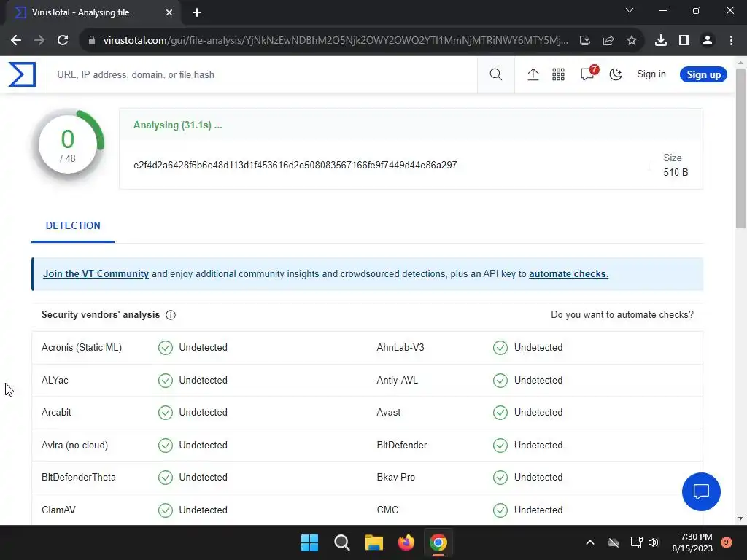Open Windows Start menu

(x=309, y=542)
